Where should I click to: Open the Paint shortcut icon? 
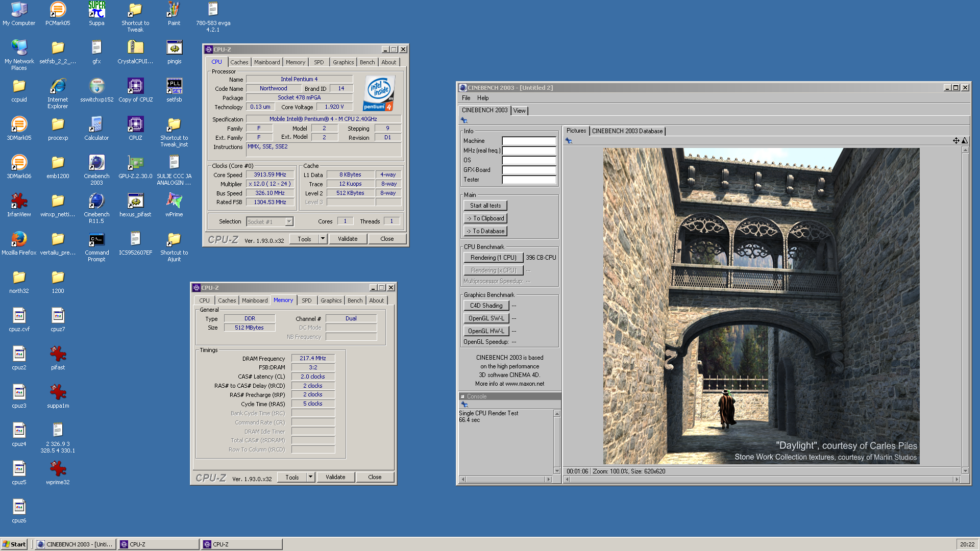pos(174,13)
